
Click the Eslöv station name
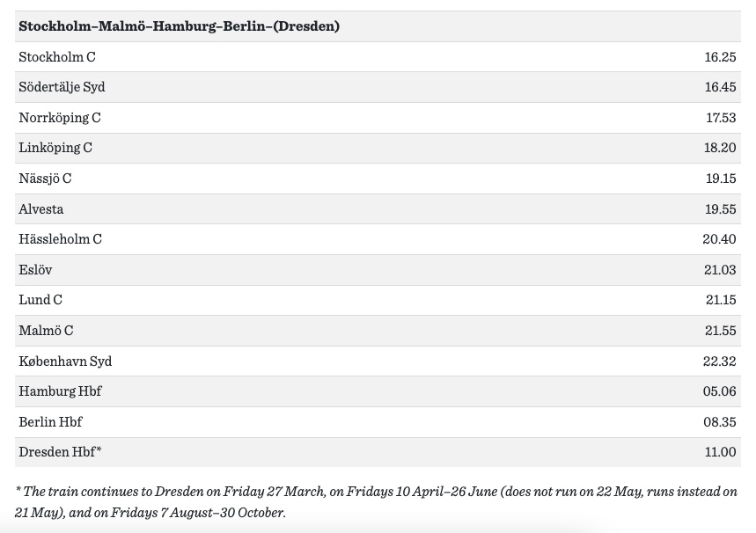click(x=35, y=269)
